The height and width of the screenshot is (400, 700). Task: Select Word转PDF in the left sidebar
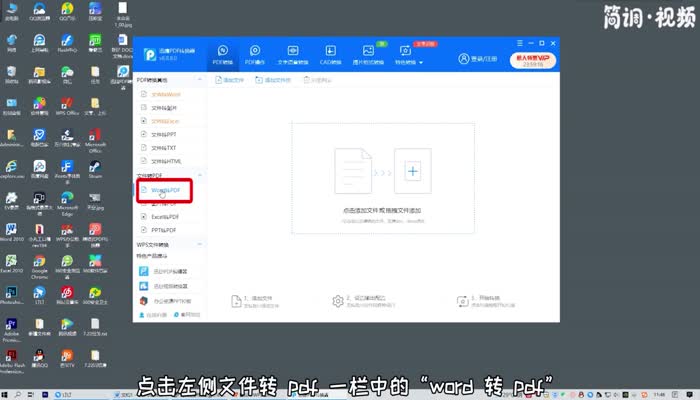pyautogui.click(x=163, y=189)
